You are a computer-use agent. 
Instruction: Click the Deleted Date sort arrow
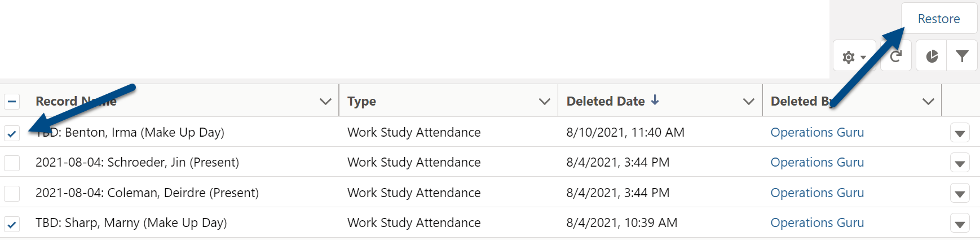point(655,101)
